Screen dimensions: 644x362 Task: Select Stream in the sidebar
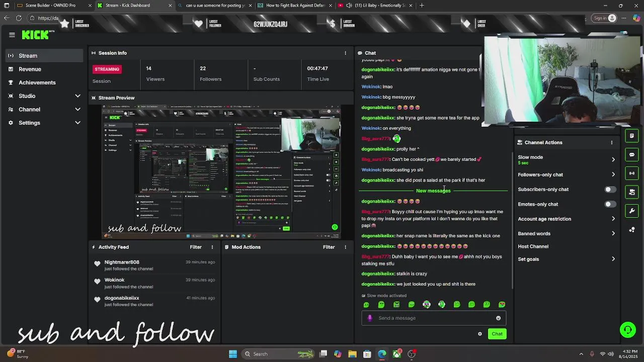tap(44, 56)
